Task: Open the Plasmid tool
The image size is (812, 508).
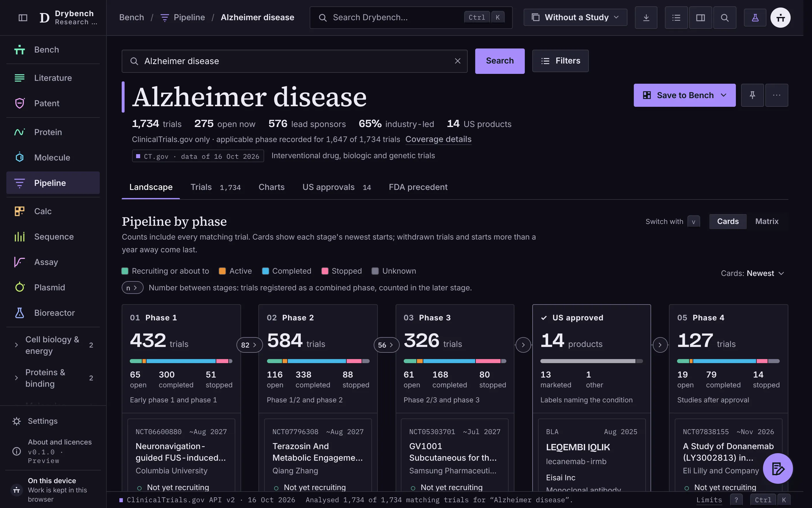Action: pos(53,287)
